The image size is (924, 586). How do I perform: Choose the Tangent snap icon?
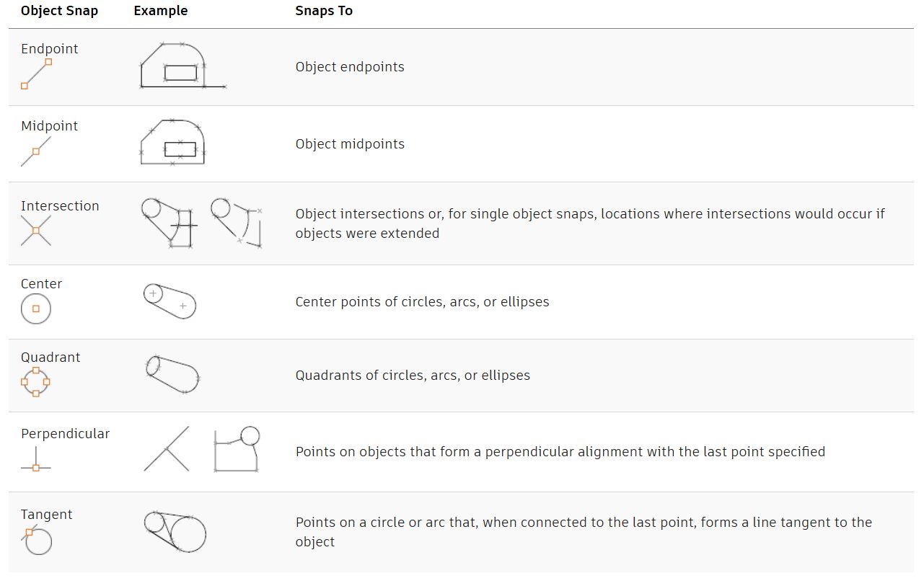(x=36, y=538)
